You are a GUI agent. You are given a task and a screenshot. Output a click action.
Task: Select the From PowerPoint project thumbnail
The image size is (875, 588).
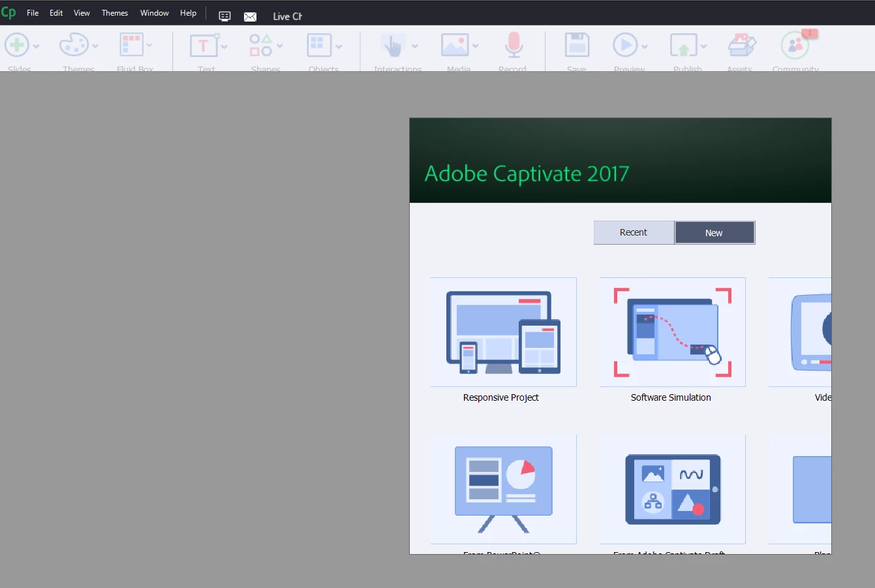pyautogui.click(x=504, y=489)
